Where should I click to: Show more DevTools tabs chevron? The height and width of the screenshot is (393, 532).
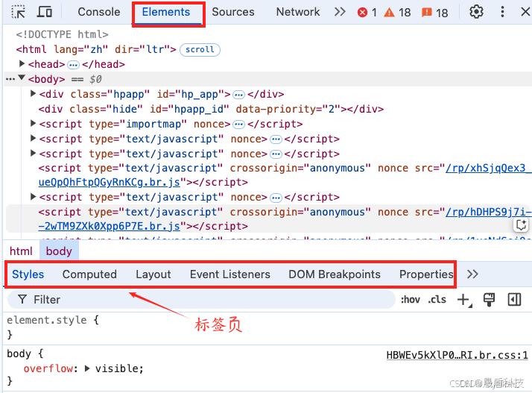(x=340, y=12)
